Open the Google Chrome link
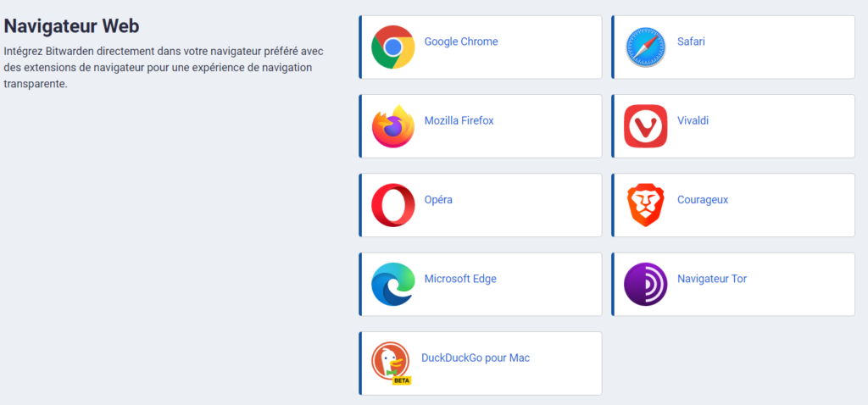 pyautogui.click(x=461, y=42)
